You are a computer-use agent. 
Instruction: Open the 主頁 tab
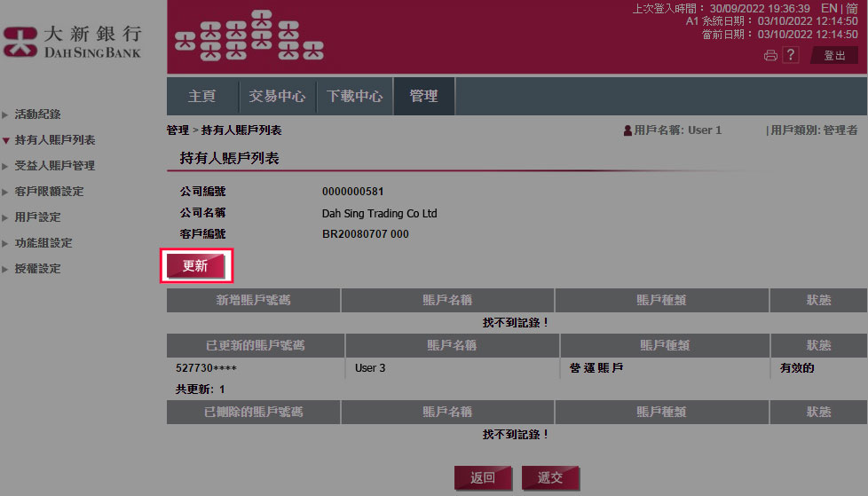[x=202, y=97]
